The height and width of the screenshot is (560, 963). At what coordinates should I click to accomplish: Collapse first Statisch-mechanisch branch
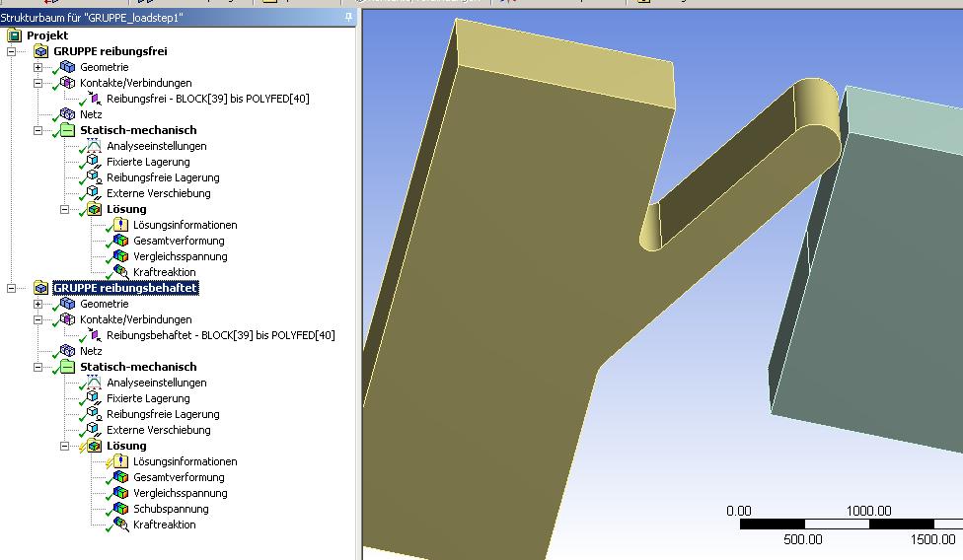[38, 131]
